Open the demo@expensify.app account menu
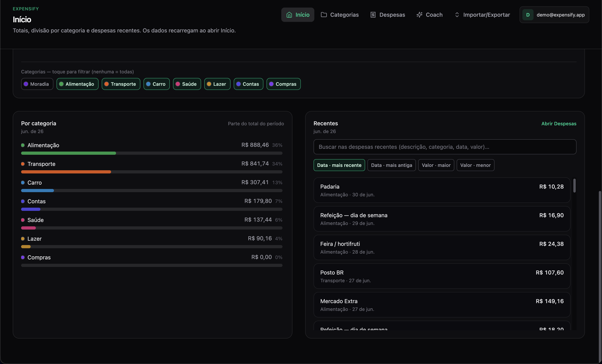The height and width of the screenshot is (364, 602). (x=554, y=15)
